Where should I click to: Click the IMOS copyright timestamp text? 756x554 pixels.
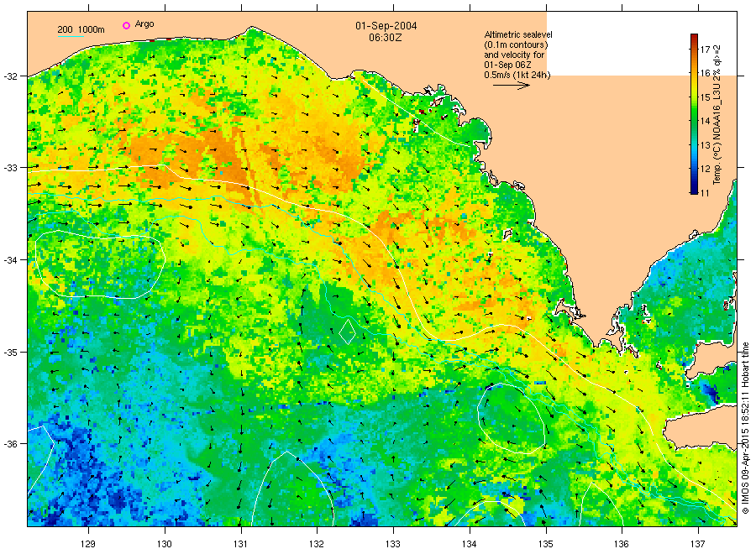click(745, 428)
